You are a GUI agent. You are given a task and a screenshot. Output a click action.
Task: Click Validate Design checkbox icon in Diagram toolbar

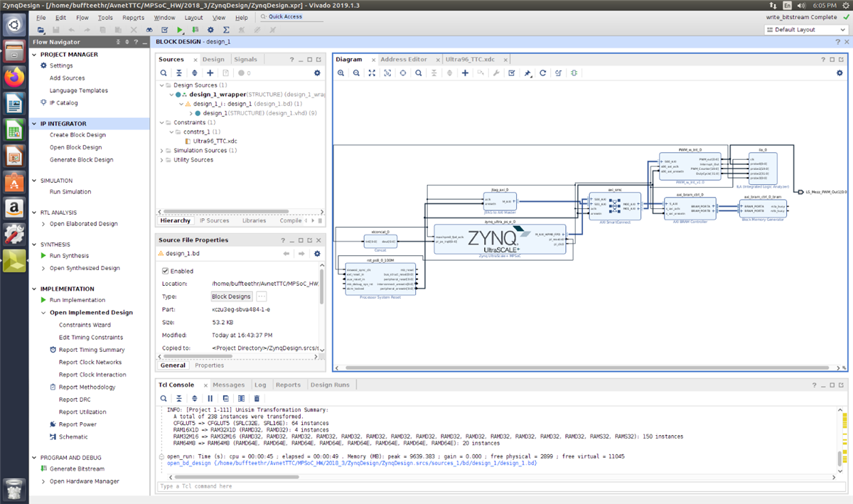[x=512, y=73]
